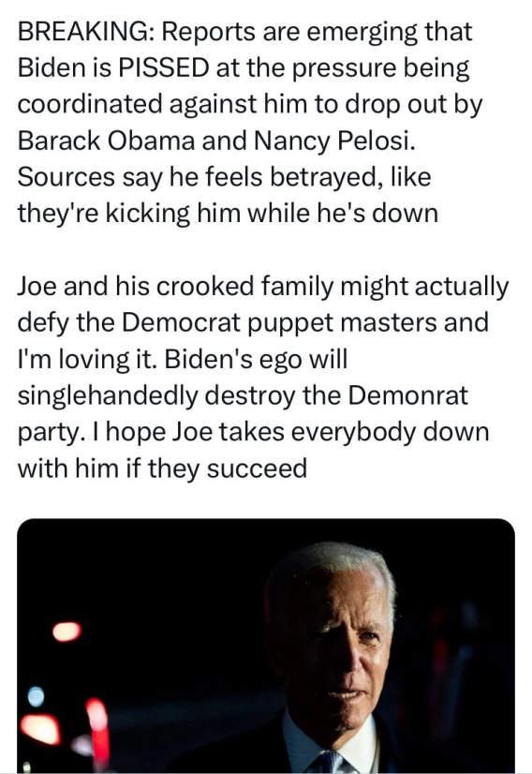This screenshot has height=774, width=532.
Task: Click the blurred orange light in the photo
Action: pos(66,632)
